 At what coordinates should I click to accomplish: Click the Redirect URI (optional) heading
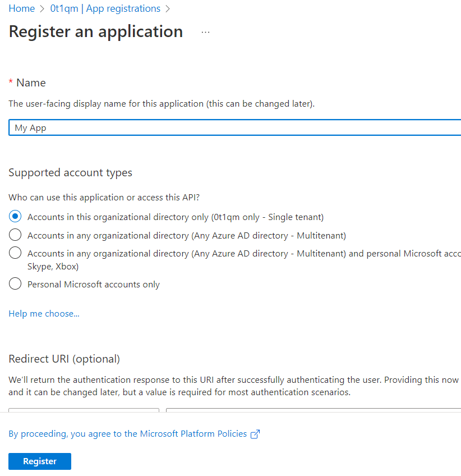(x=64, y=359)
